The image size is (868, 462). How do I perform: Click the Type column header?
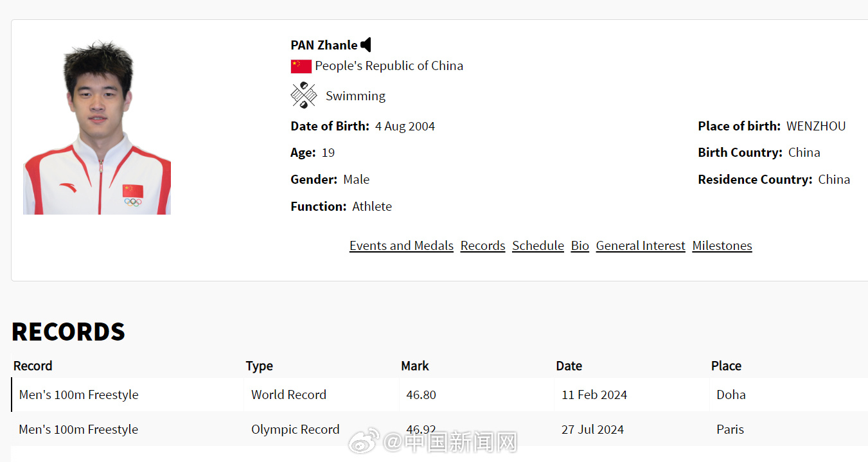(260, 366)
